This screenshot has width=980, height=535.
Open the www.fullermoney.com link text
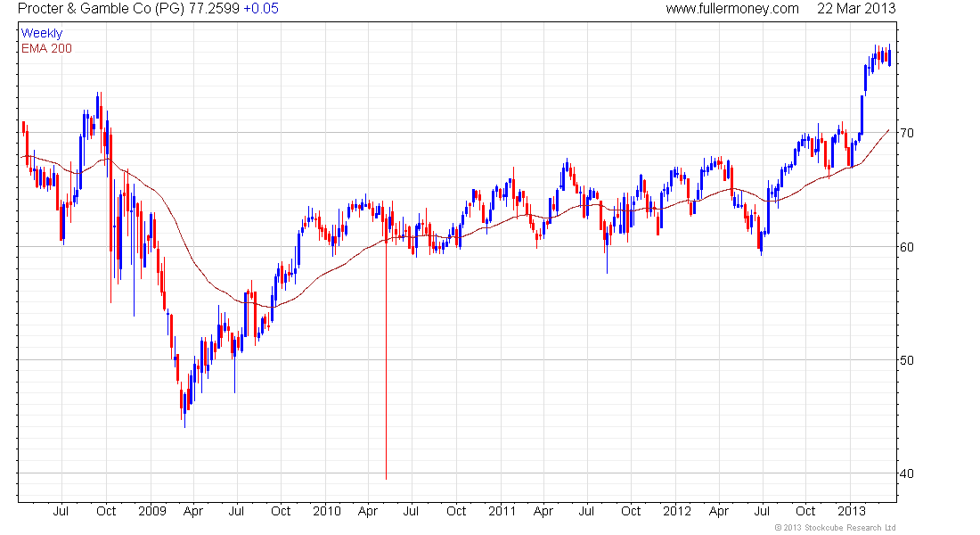[x=731, y=9]
